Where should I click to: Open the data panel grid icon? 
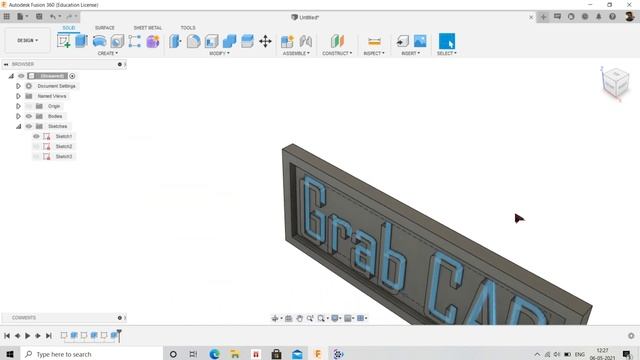(x=7, y=17)
